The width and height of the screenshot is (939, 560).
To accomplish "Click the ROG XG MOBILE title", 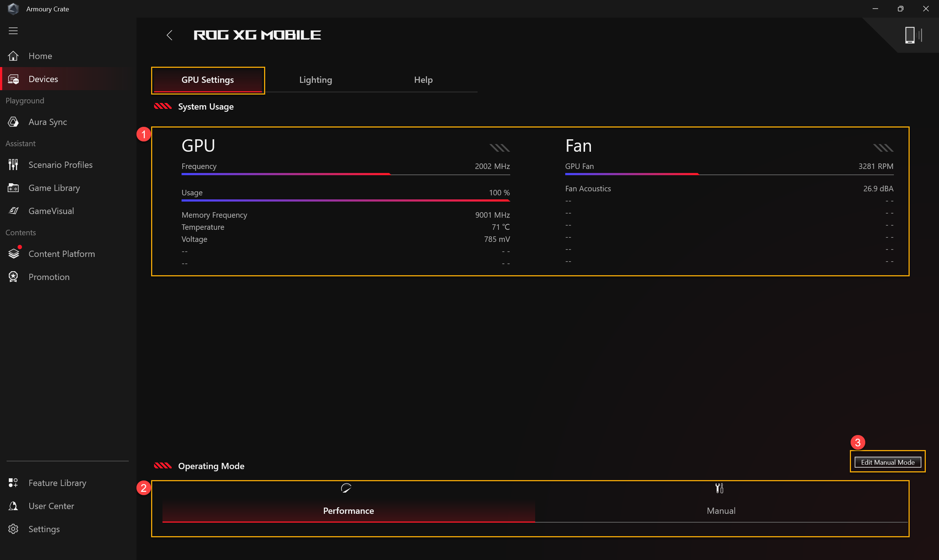I will 257,35.
